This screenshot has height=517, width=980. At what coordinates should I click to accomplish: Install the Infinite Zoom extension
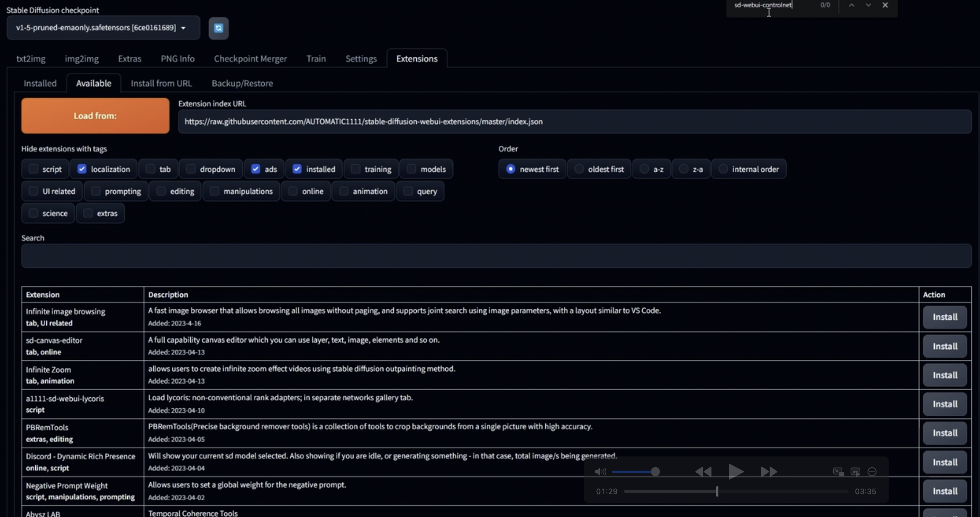coord(945,375)
